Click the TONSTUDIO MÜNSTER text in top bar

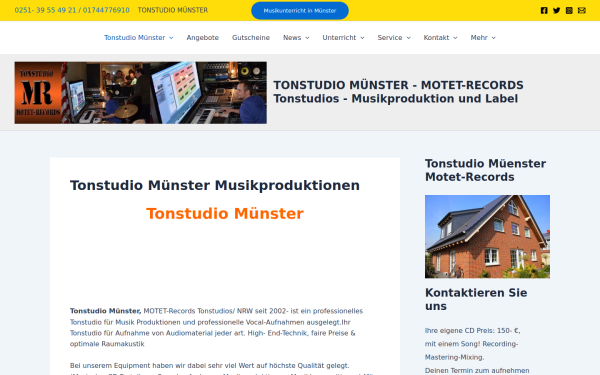click(x=173, y=10)
